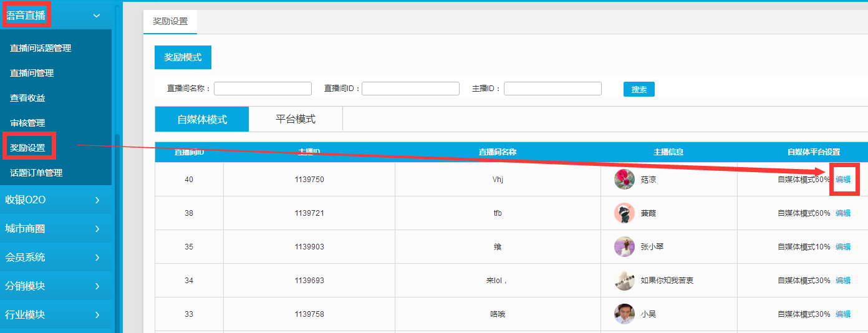Click the 主播信息 column header
868x333 pixels.
pos(668,152)
